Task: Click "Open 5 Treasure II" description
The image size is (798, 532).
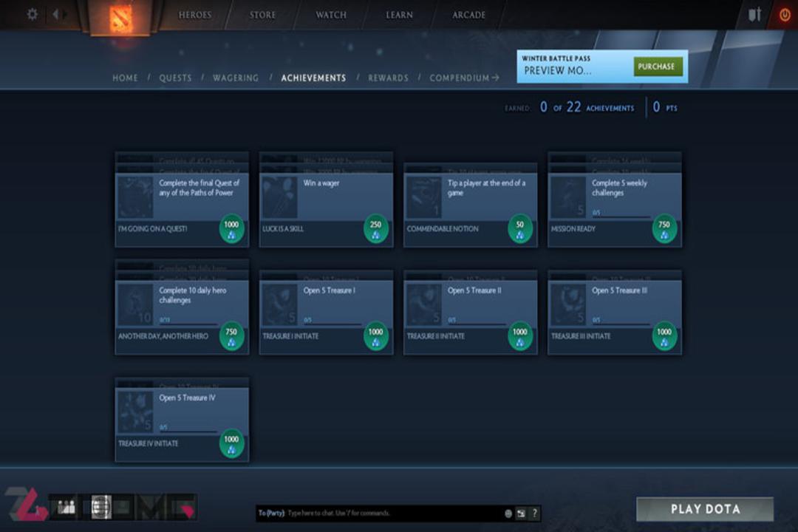Action: (x=474, y=290)
